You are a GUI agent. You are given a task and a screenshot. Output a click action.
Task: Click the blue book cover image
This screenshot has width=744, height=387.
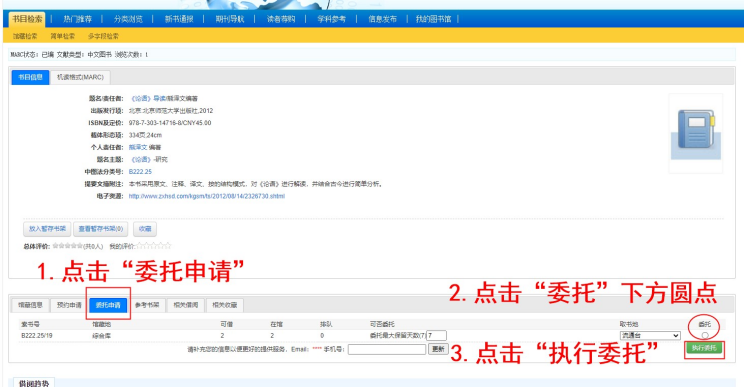pyautogui.click(x=696, y=134)
